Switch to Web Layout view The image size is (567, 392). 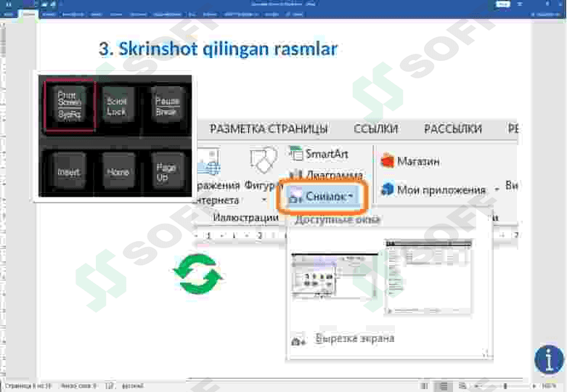[x=462, y=387]
